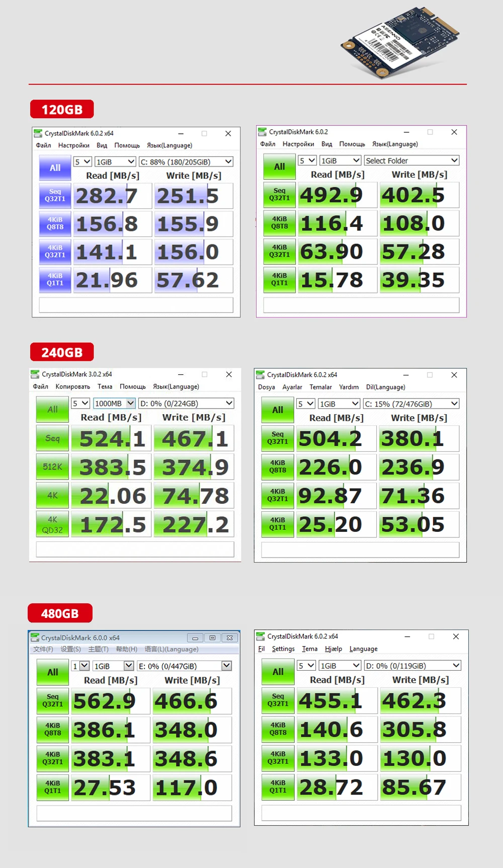The height and width of the screenshot is (868, 503).
Task: Close the CrystalDiskMark 6.0.0 window
Action: pyautogui.click(x=229, y=638)
